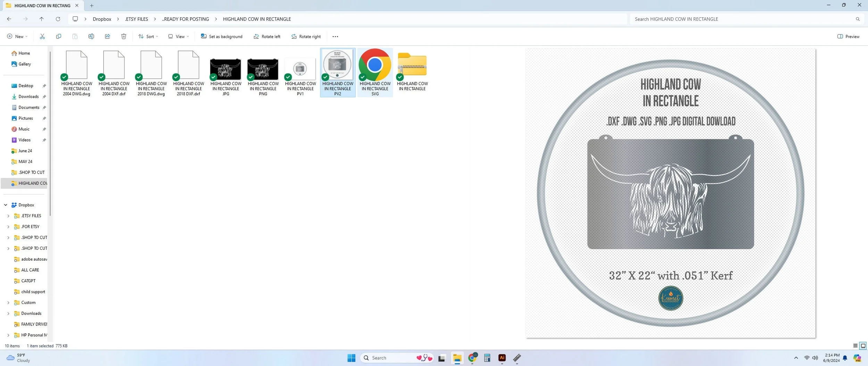Open the pinned Documents folder
The image size is (868, 366).
pyautogui.click(x=28, y=108)
